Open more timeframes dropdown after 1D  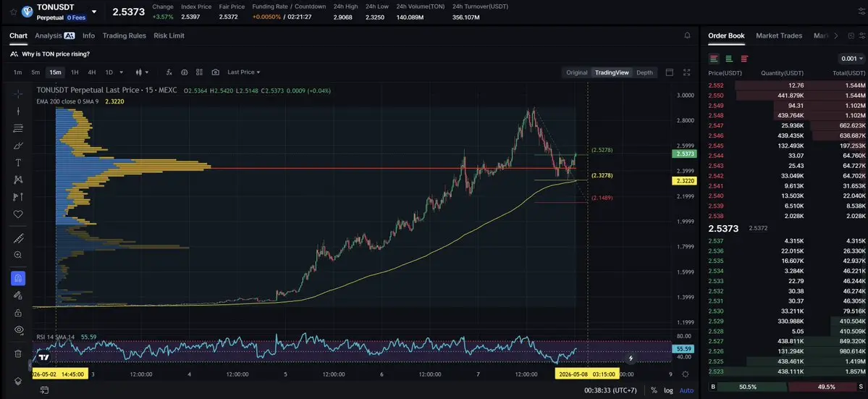point(121,72)
